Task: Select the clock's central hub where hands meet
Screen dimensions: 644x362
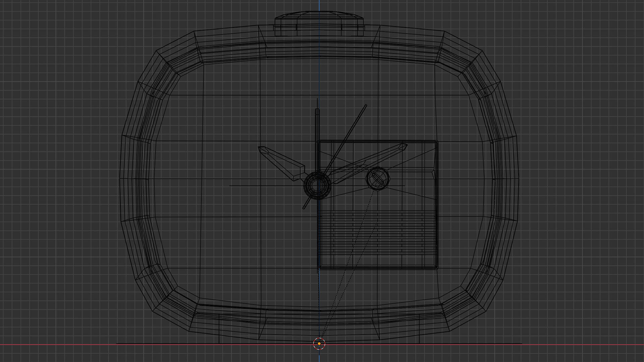Action: coord(317,186)
